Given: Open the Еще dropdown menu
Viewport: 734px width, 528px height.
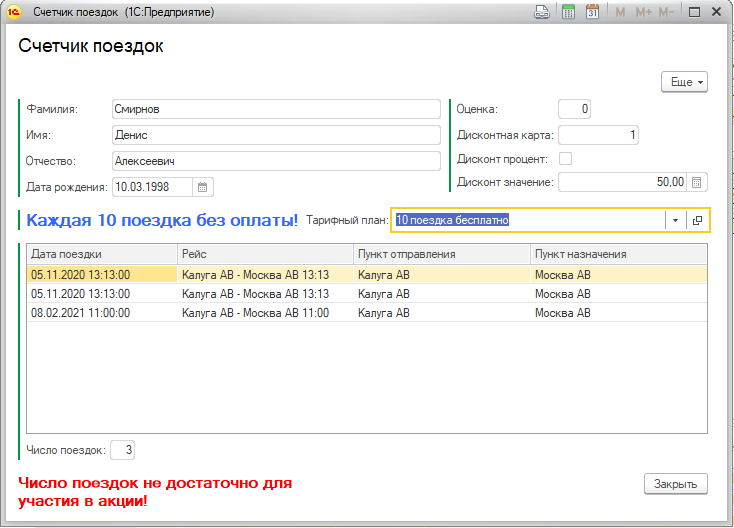Looking at the screenshot, I should tap(684, 82).
